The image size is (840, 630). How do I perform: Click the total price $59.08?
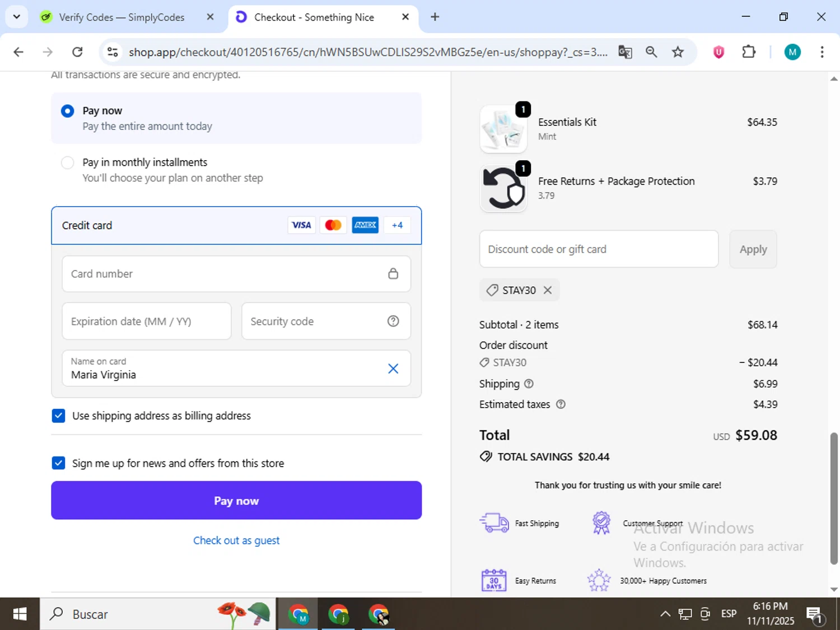(x=756, y=435)
